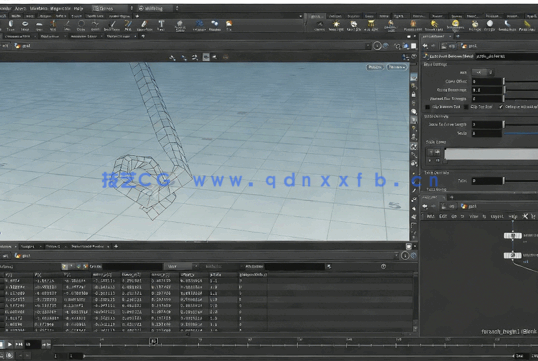Select the Torus shelf tool
The height and width of the screenshot is (361, 538).
25,25
